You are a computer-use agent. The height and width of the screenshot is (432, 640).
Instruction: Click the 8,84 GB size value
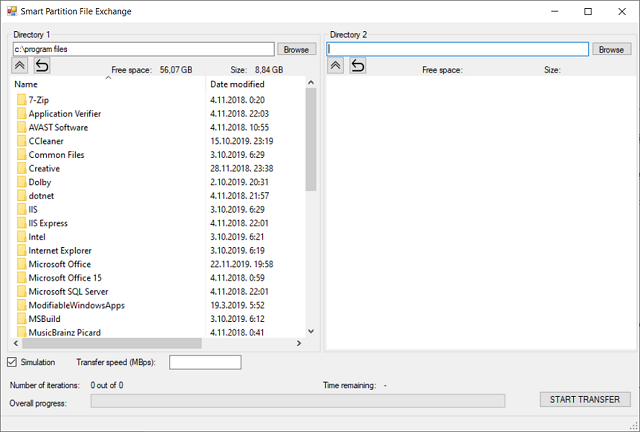(269, 70)
